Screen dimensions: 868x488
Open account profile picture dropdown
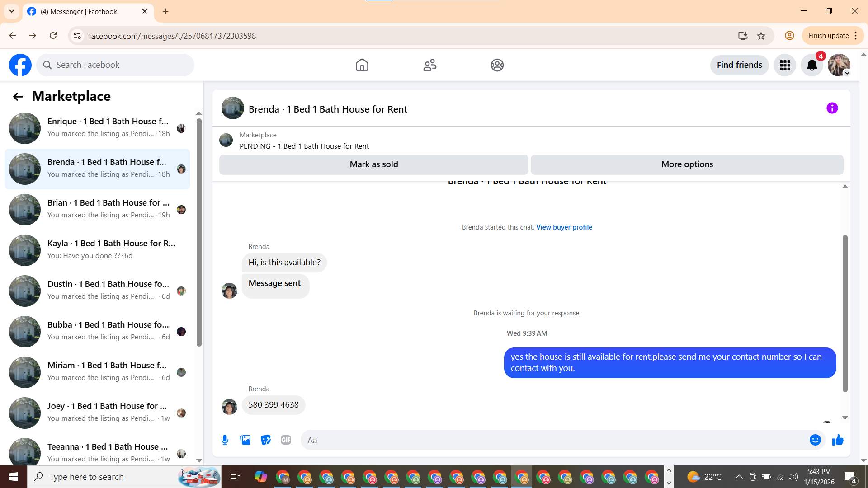pos(839,65)
